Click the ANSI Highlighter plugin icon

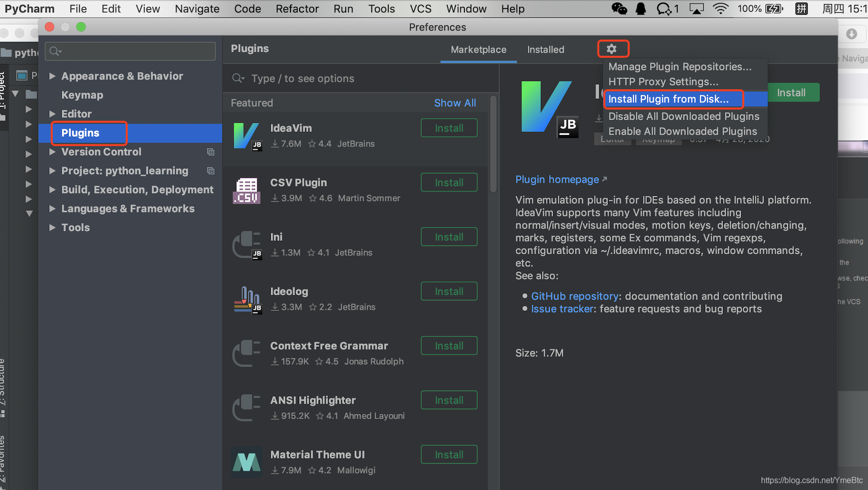247,408
